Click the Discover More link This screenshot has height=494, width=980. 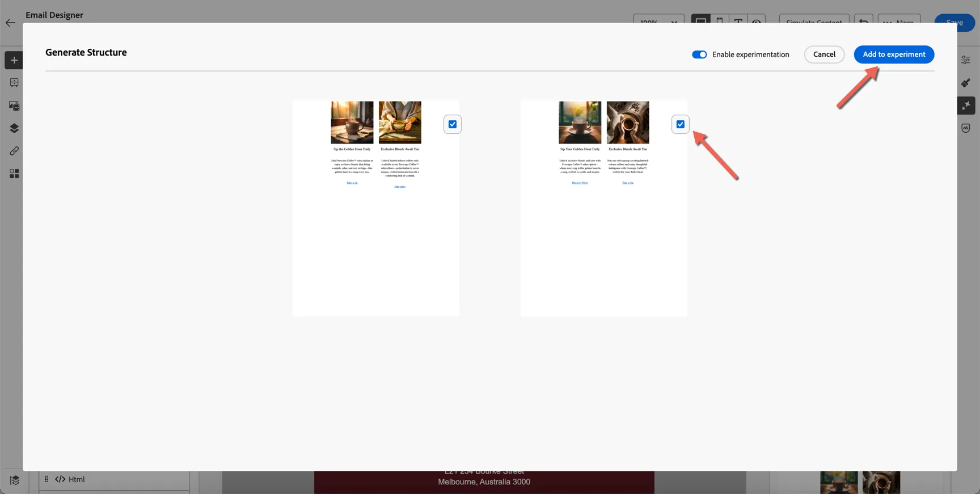pos(580,183)
